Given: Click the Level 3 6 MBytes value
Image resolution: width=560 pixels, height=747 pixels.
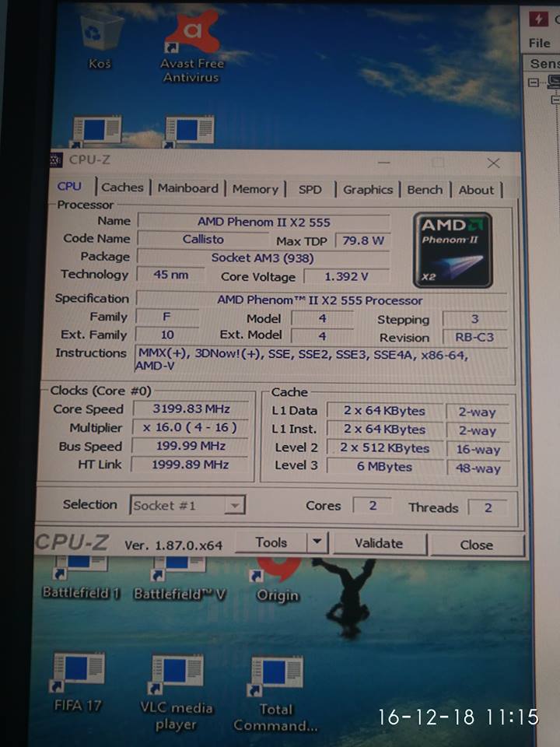Looking at the screenshot, I should pyautogui.click(x=385, y=467).
